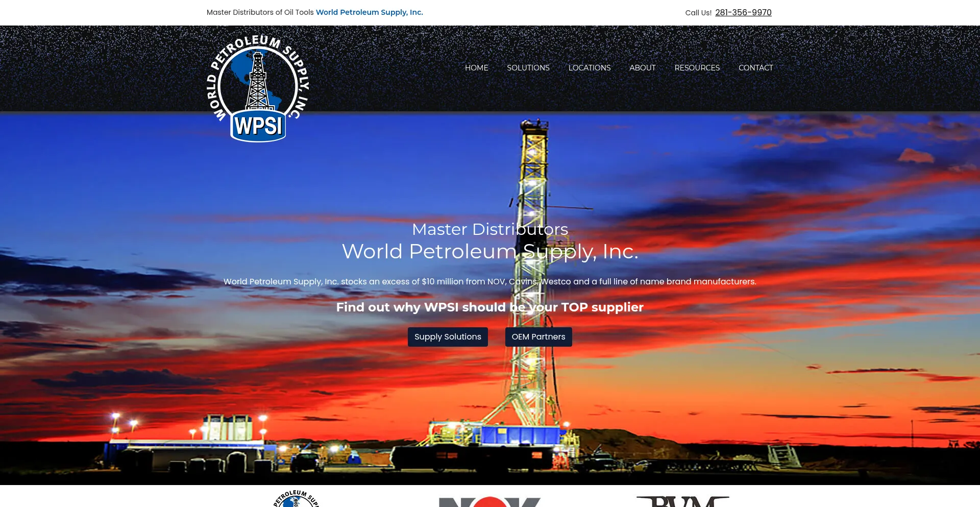This screenshot has height=507, width=980.
Task: Click the Supply Solutions button
Action: click(448, 336)
